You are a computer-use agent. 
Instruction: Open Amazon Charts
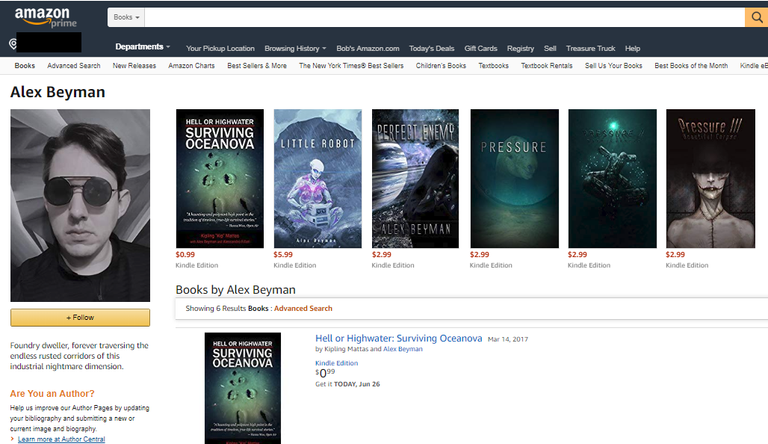tap(191, 66)
